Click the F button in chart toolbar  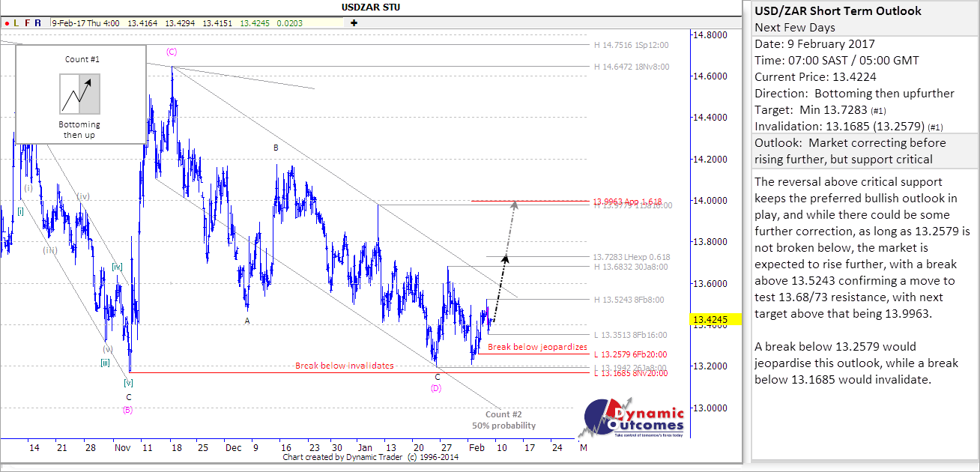pos(27,23)
